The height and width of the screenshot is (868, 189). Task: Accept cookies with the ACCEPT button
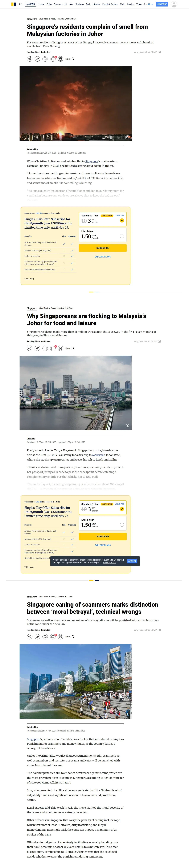(132, 561)
